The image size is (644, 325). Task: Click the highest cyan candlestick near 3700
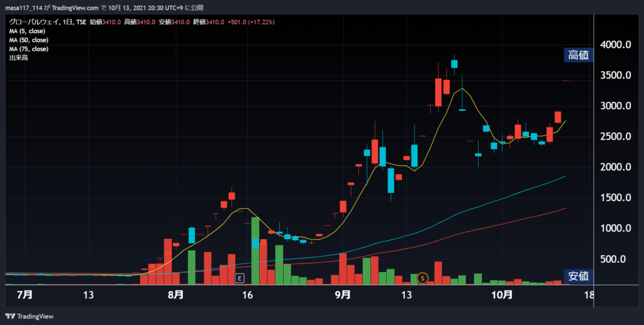pos(454,64)
